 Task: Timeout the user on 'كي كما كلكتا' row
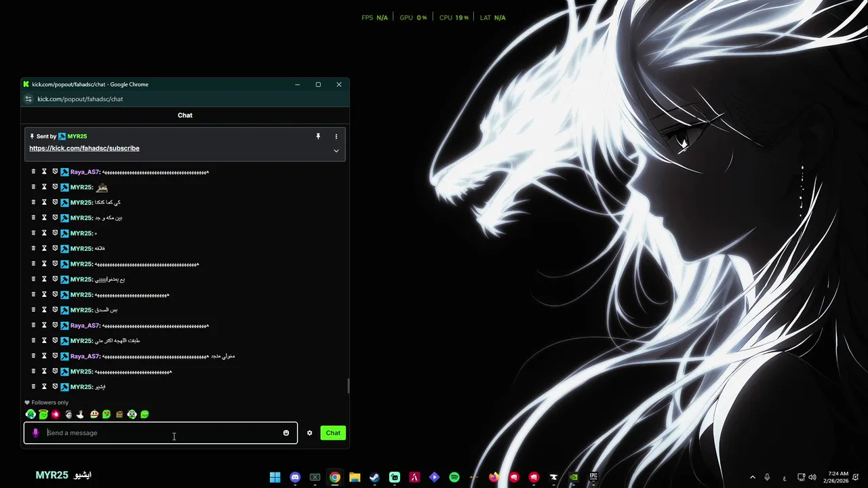coord(44,202)
